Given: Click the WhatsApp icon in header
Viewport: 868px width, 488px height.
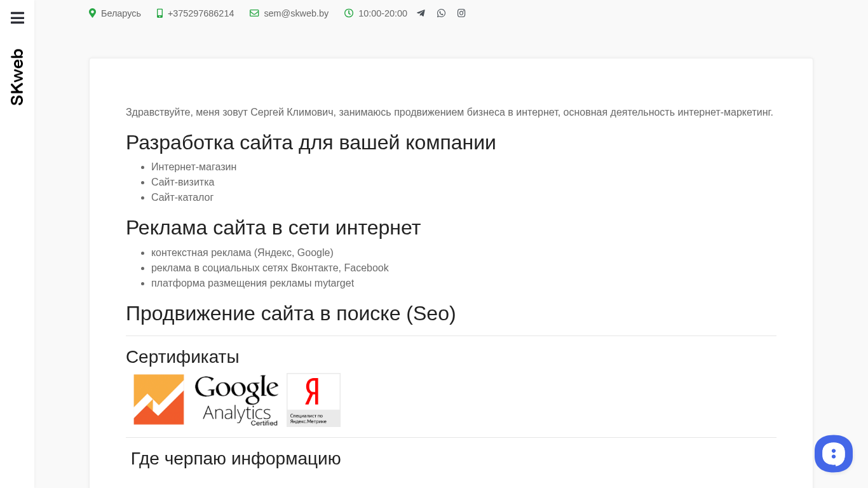Looking at the screenshot, I should coord(441,13).
